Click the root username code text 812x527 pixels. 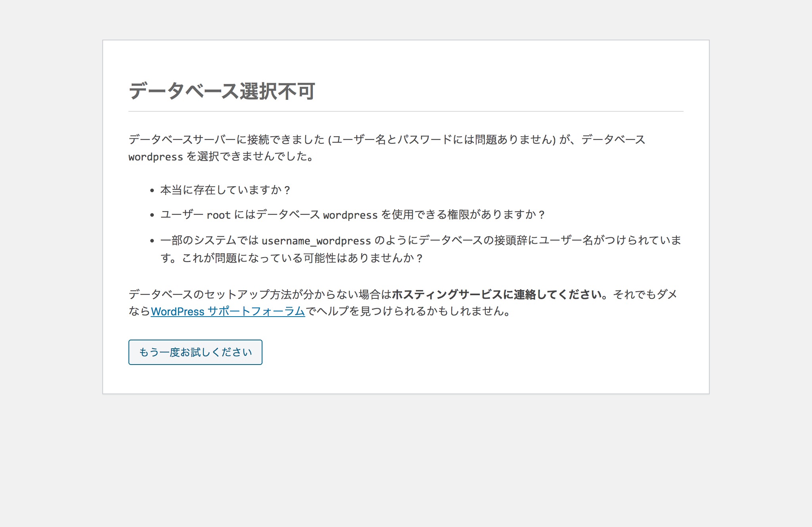tap(218, 215)
